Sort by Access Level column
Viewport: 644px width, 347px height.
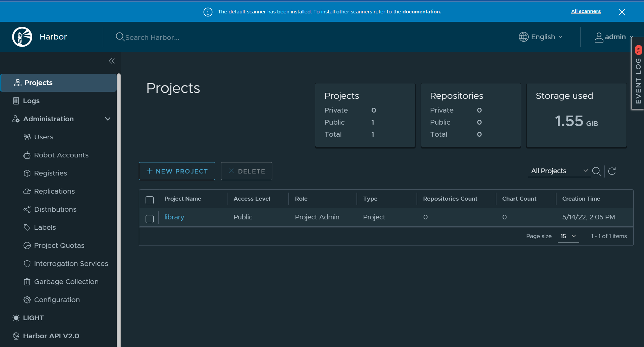[252, 199]
